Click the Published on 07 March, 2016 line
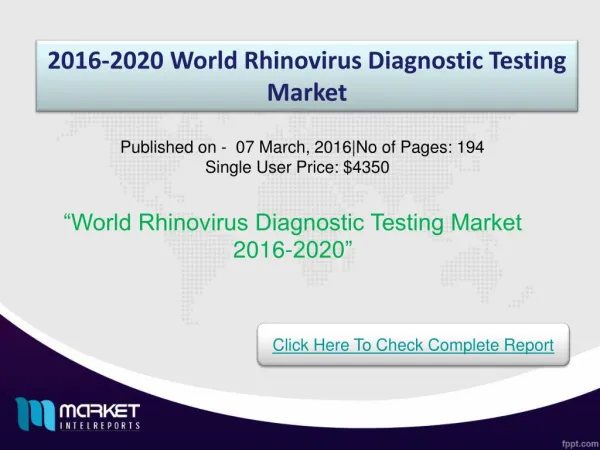Viewport: 600px width, 450px height. tap(302, 147)
